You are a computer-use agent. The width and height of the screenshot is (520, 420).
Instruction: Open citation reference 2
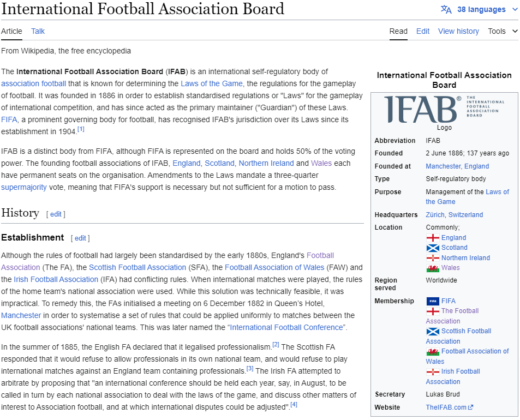point(276,345)
